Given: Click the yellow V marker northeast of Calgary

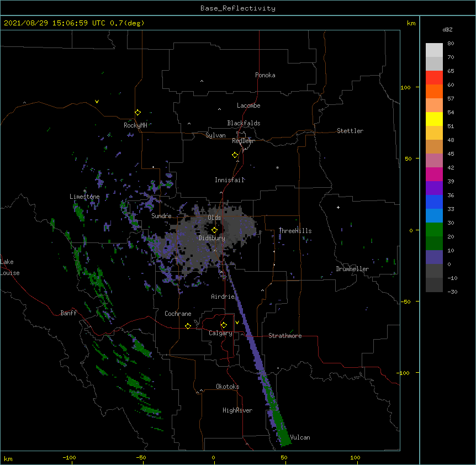Looking at the screenshot, I should [x=237, y=323].
